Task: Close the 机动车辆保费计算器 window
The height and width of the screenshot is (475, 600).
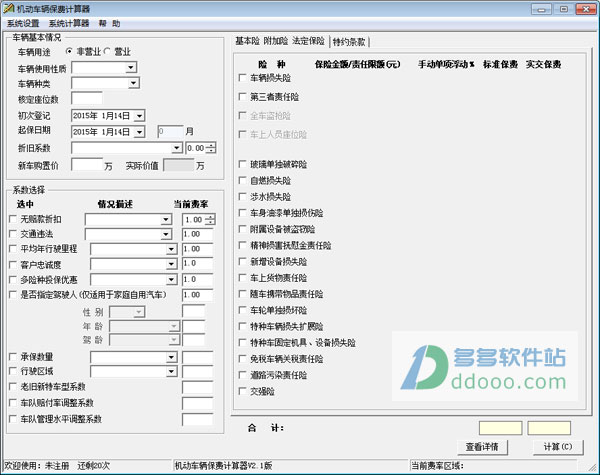Action: (x=586, y=9)
